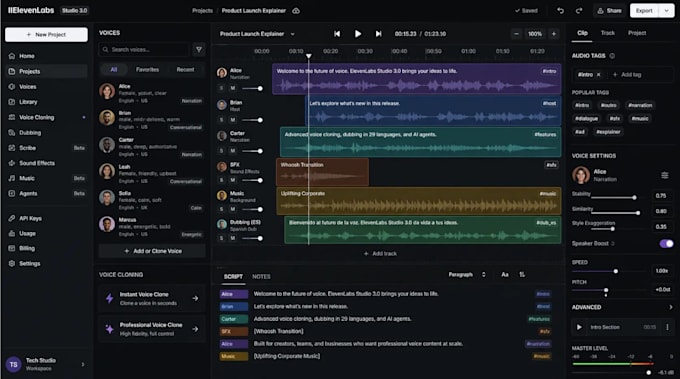The height and width of the screenshot is (379, 680).
Task: Click Add tag in Audio Tags
Action: pos(627,75)
